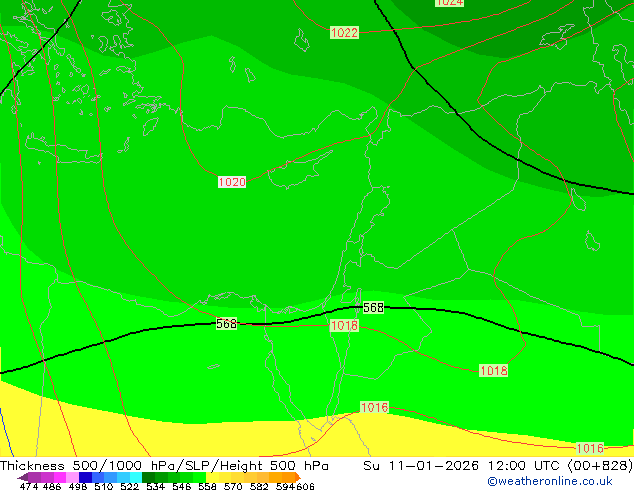Click the 1018 label beside the 568 contour
The image size is (634, 490).
pyautogui.click(x=344, y=325)
